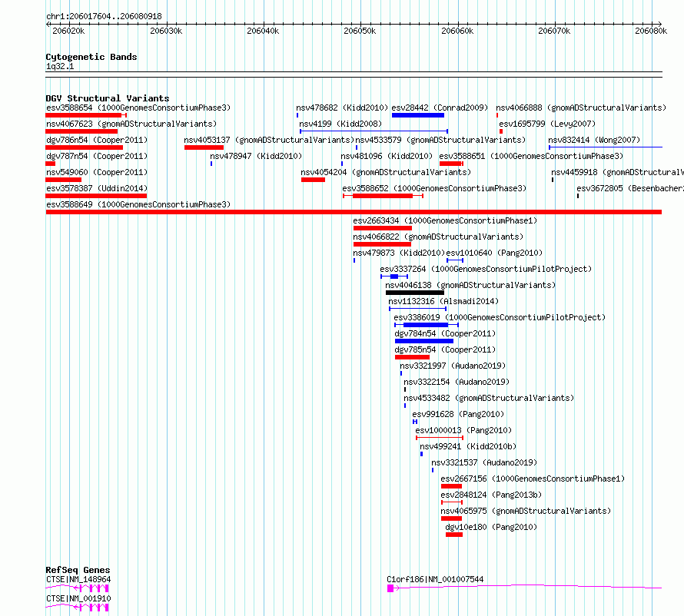Select nsv4066822 gnomAD variant label
Screen dimensions: 684x616
click(x=438, y=237)
